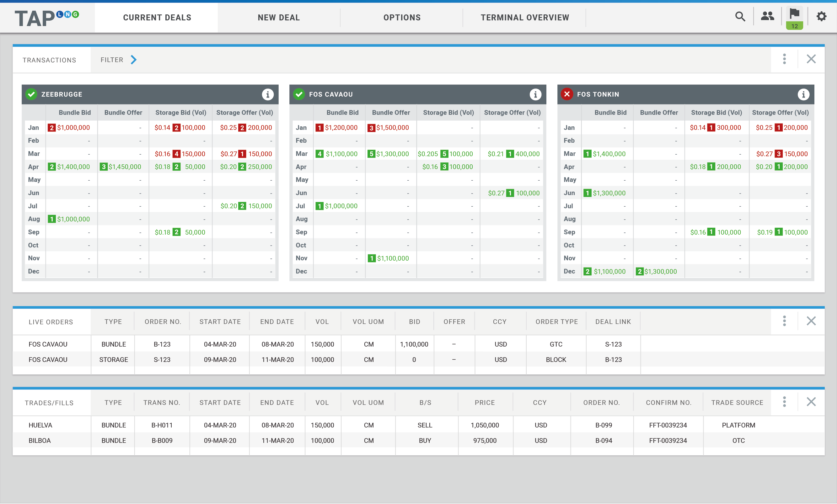837x504 pixels.
Task: Show Fos Tonkin terminal info icon
Action: (x=803, y=94)
